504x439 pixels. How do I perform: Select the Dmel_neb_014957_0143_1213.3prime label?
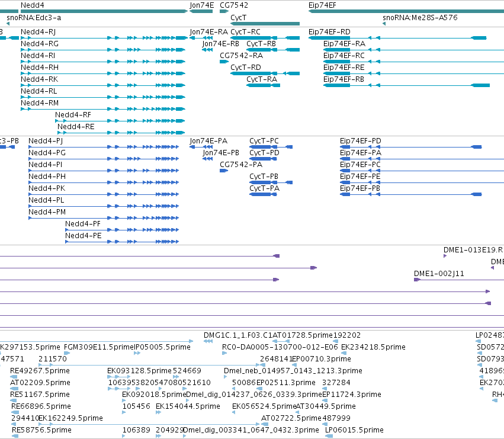tap(293, 371)
